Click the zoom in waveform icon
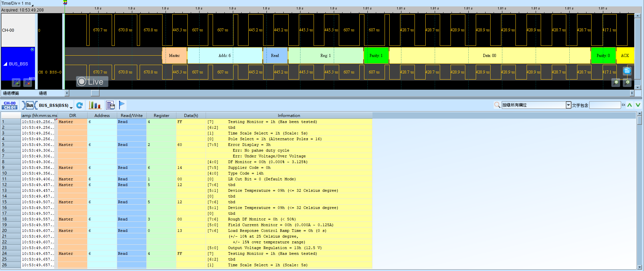644x271 pixels. pos(627,82)
